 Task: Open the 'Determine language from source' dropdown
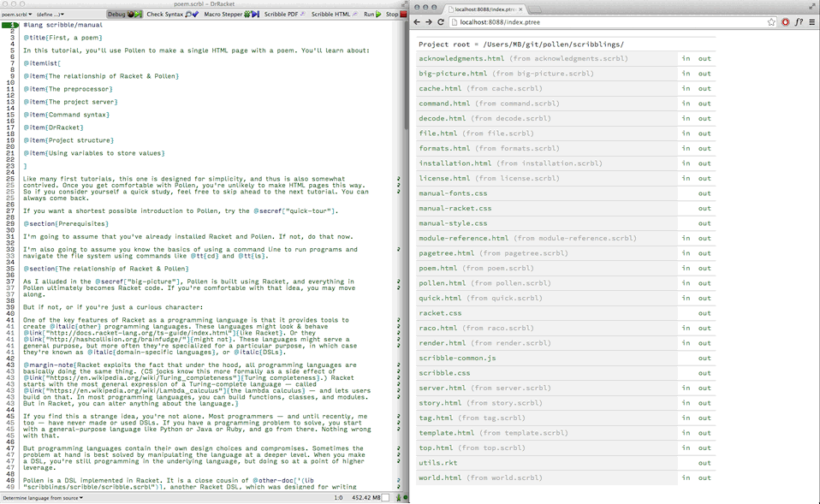point(43,498)
